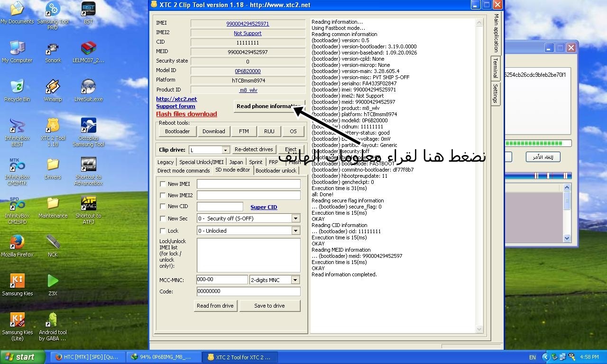Click the FTM reboot button
The image size is (607, 364).
(244, 131)
